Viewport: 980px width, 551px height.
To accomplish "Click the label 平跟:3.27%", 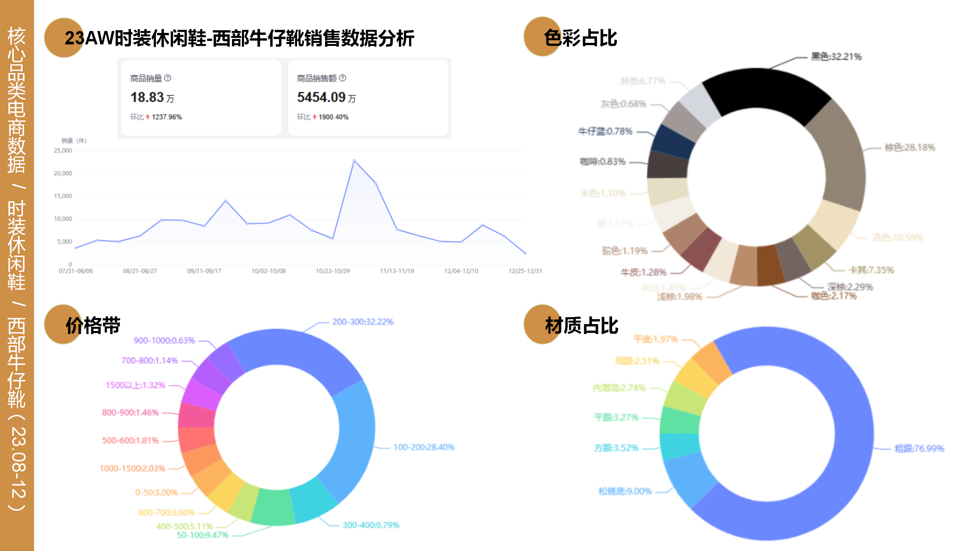I will click(616, 417).
